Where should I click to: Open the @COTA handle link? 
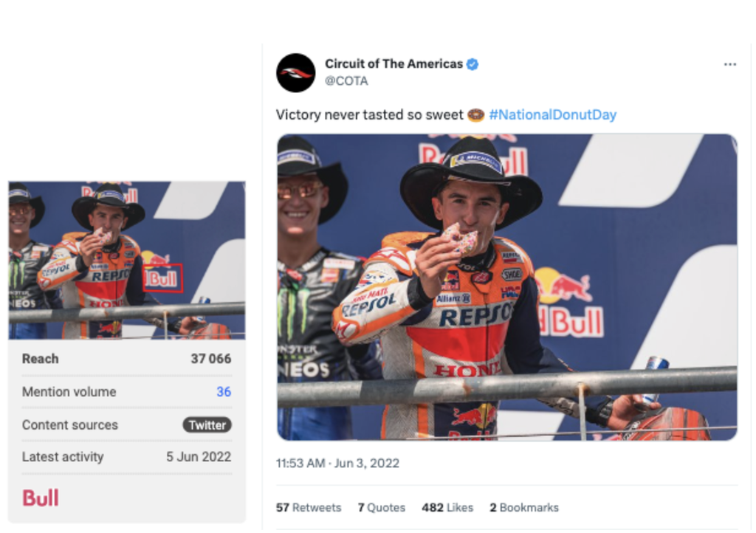(346, 81)
